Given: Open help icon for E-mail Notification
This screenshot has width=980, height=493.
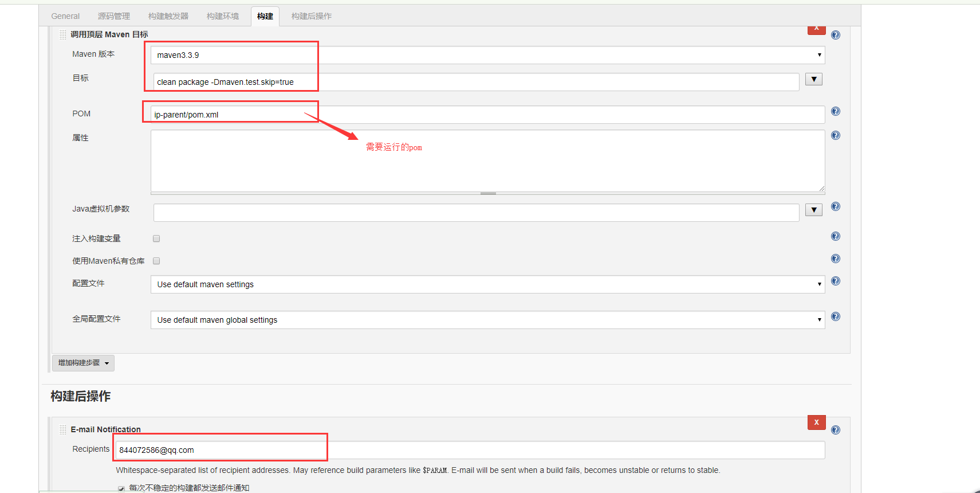Looking at the screenshot, I should [836, 430].
